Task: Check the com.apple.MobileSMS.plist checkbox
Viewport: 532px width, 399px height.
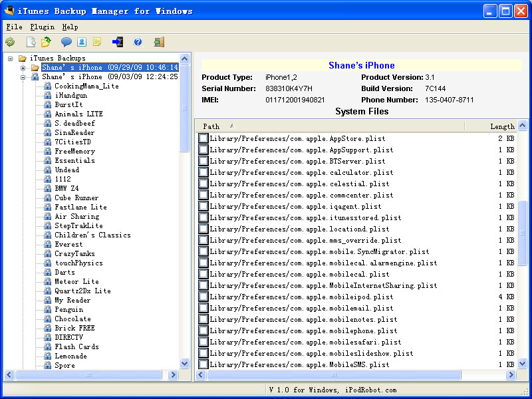Action: click(203, 364)
